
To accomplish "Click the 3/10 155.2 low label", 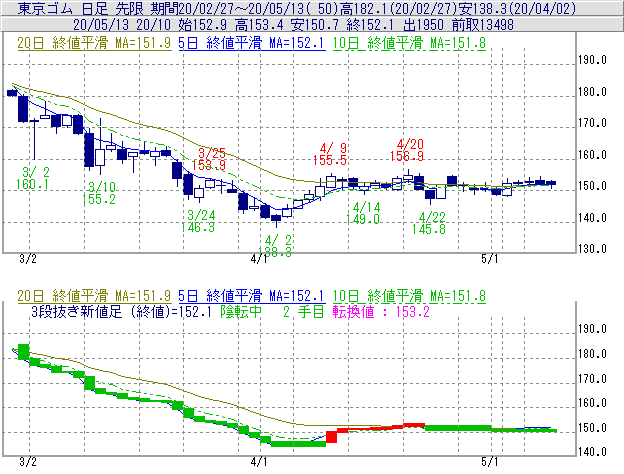I will tap(99, 193).
